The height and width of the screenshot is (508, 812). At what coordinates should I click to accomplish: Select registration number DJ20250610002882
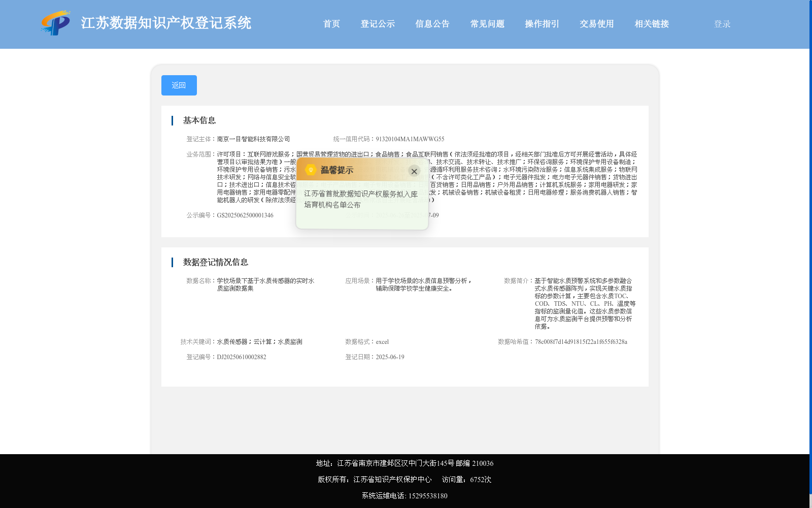(x=242, y=357)
